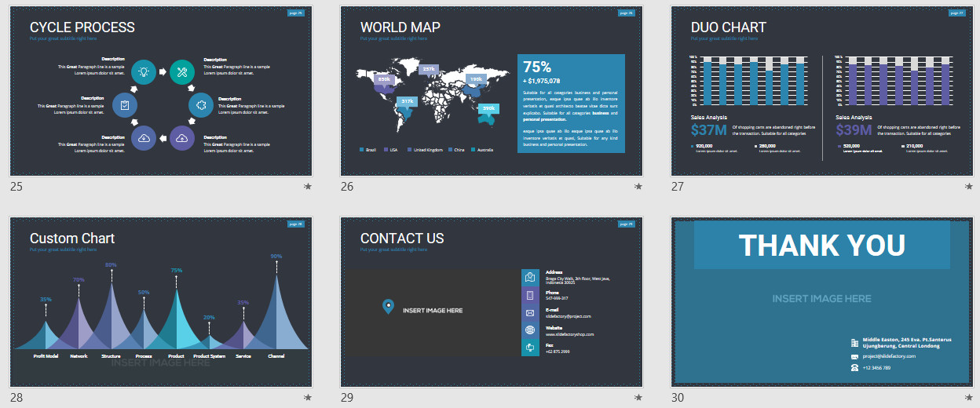The width and height of the screenshot is (980, 408).
Task: Click the 'CYCLE PROCESS' slide title
Action: [82, 27]
